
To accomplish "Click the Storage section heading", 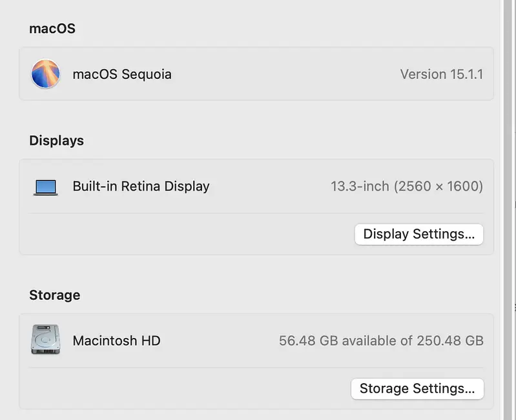I will coord(54,295).
